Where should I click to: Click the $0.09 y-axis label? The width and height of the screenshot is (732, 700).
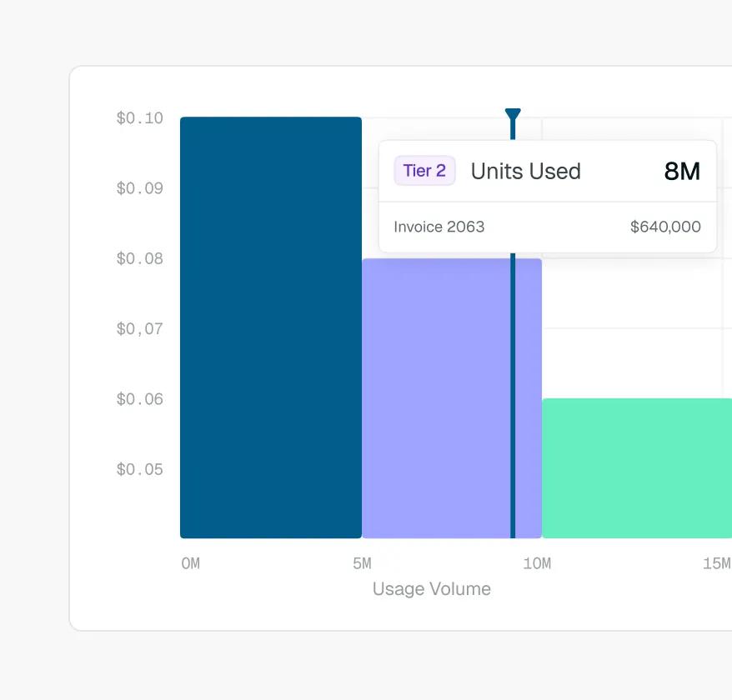click(139, 188)
